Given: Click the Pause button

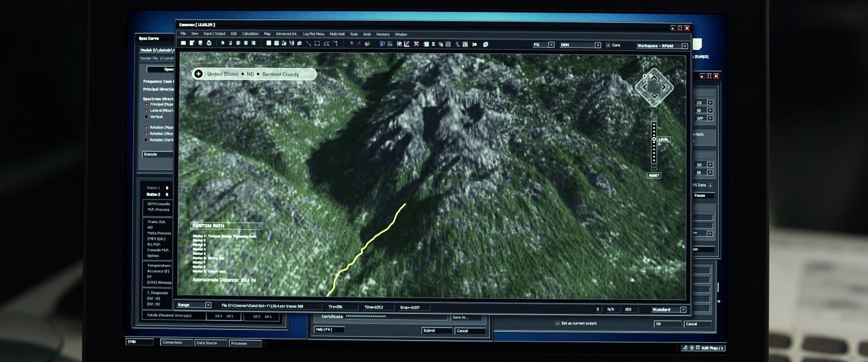Looking at the screenshot, I should click(x=703, y=195).
